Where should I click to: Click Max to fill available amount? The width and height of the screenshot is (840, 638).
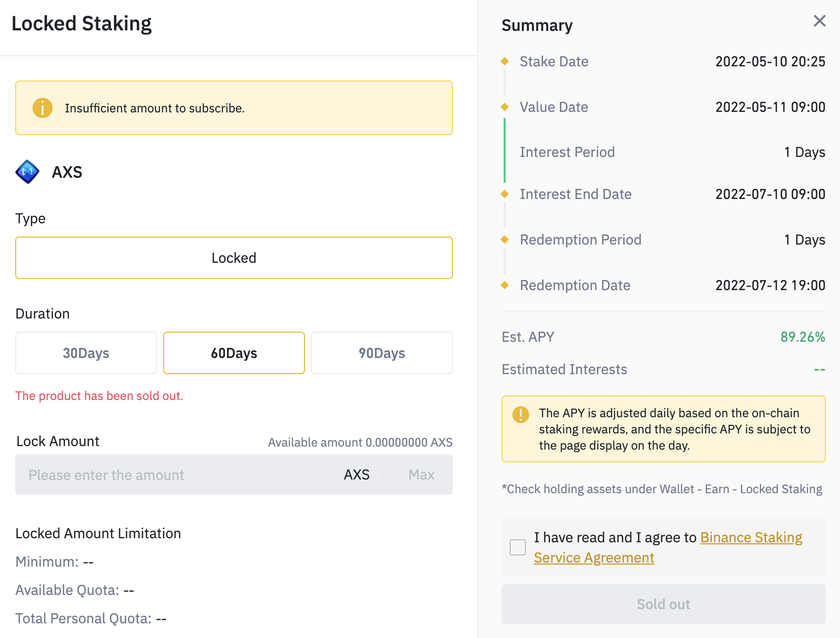click(x=422, y=474)
